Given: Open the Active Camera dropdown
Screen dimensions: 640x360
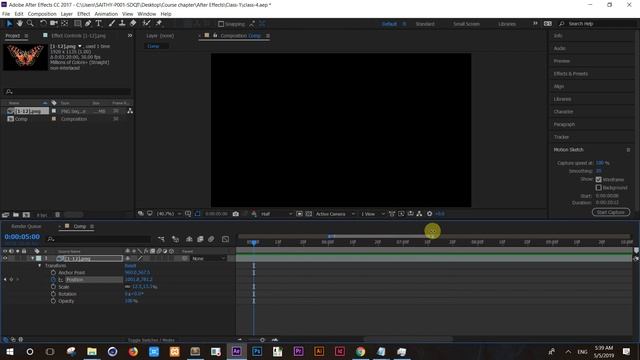Looking at the screenshot, I should click(335, 214).
